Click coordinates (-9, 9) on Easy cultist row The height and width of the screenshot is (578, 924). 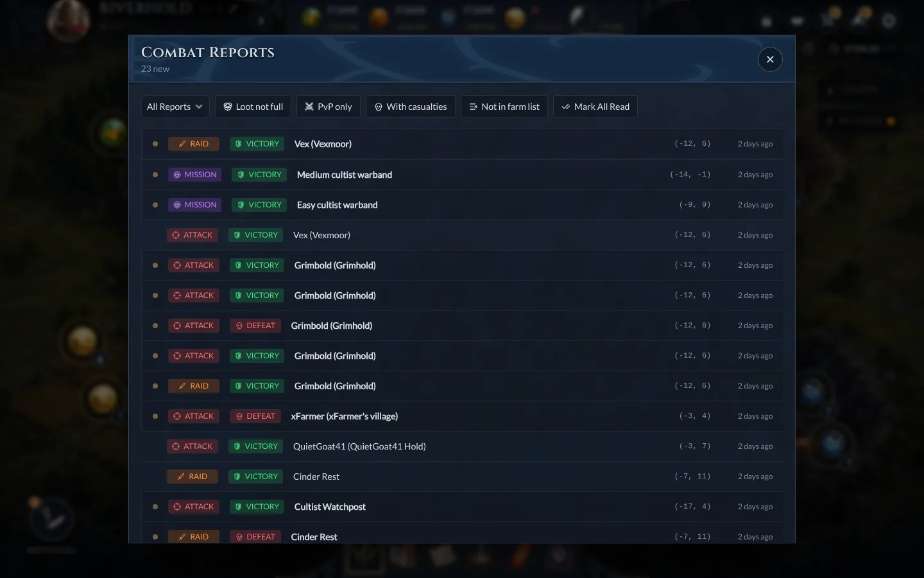[x=694, y=205]
